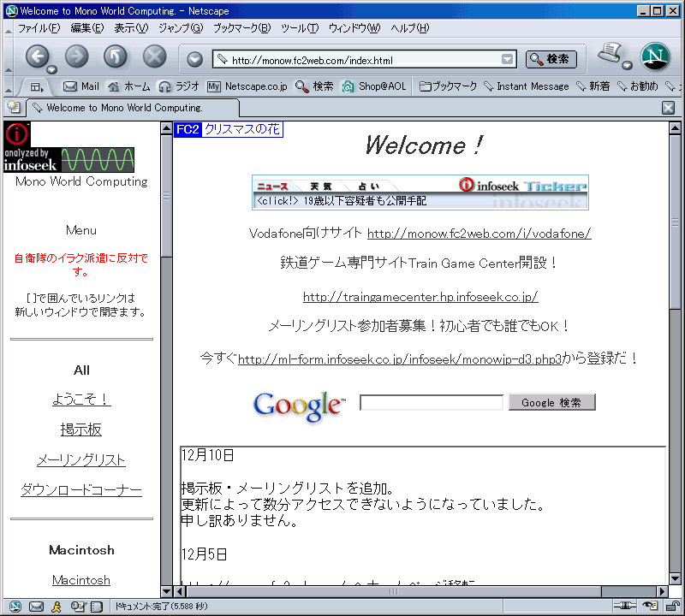
Task: Open the 新着 bookmark
Action: pos(593,86)
